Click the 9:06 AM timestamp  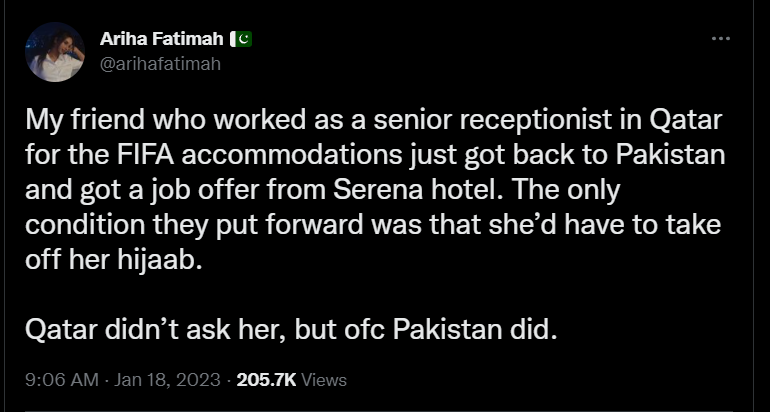[62, 380]
